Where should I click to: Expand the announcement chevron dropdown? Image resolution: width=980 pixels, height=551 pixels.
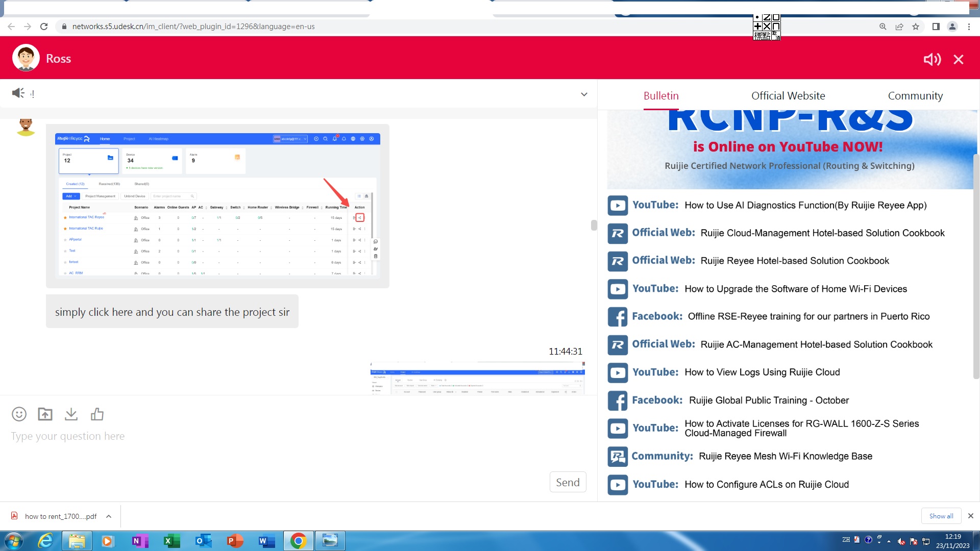coord(584,94)
